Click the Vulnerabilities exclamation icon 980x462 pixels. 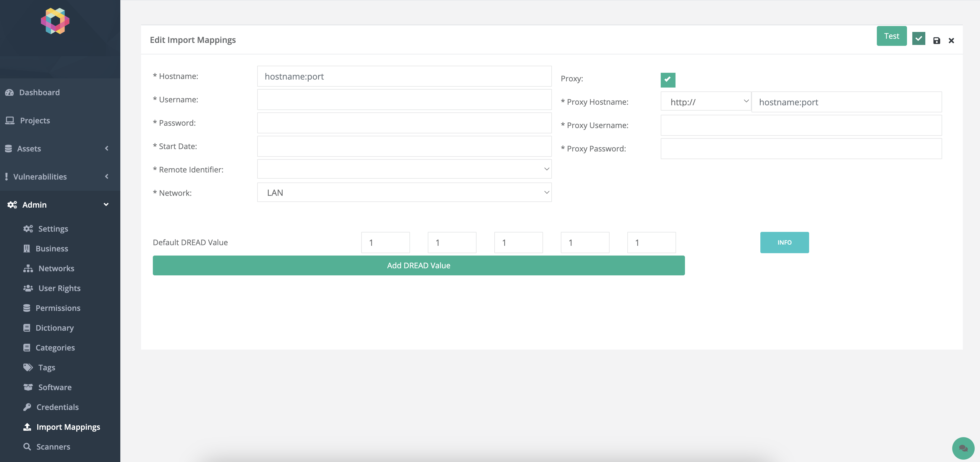[x=7, y=177]
